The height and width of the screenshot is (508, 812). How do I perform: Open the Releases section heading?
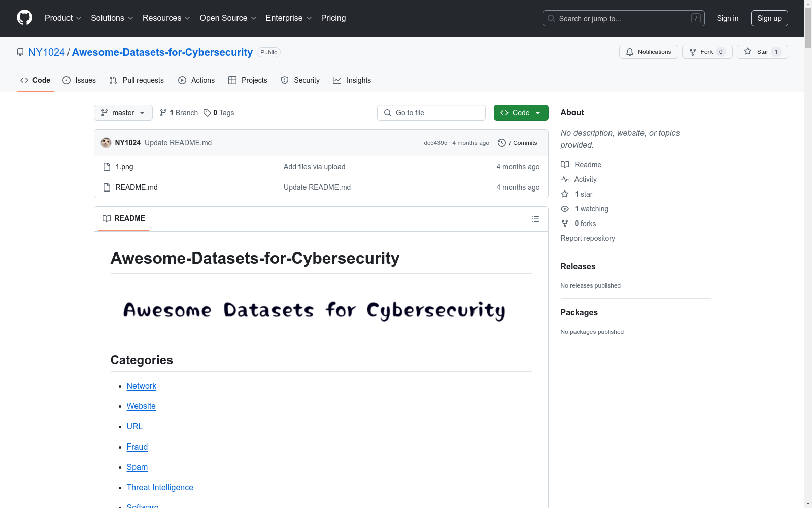point(578,266)
